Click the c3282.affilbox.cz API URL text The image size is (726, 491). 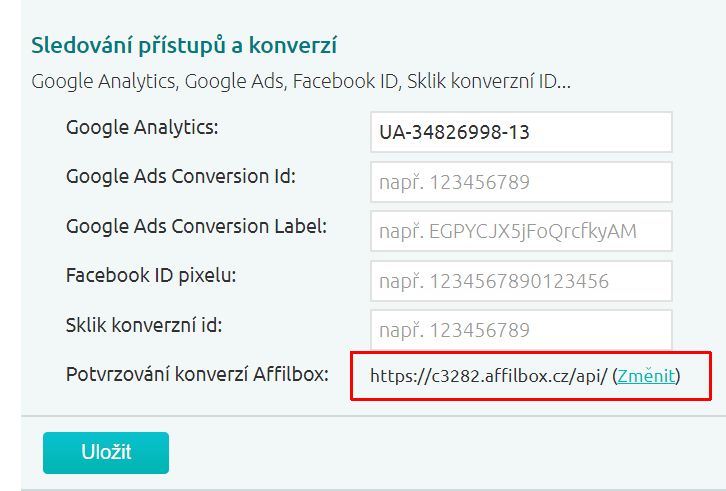click(x=488, y=376)
